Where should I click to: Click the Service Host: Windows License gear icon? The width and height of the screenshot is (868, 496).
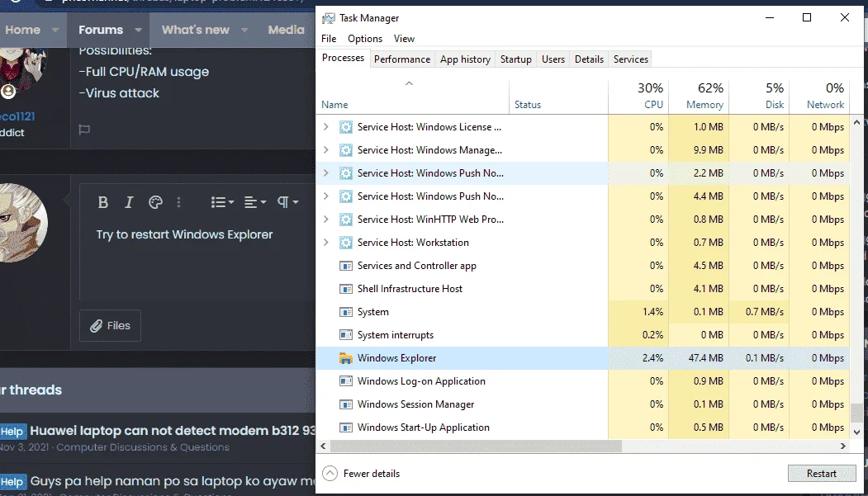tap(345, 127)
